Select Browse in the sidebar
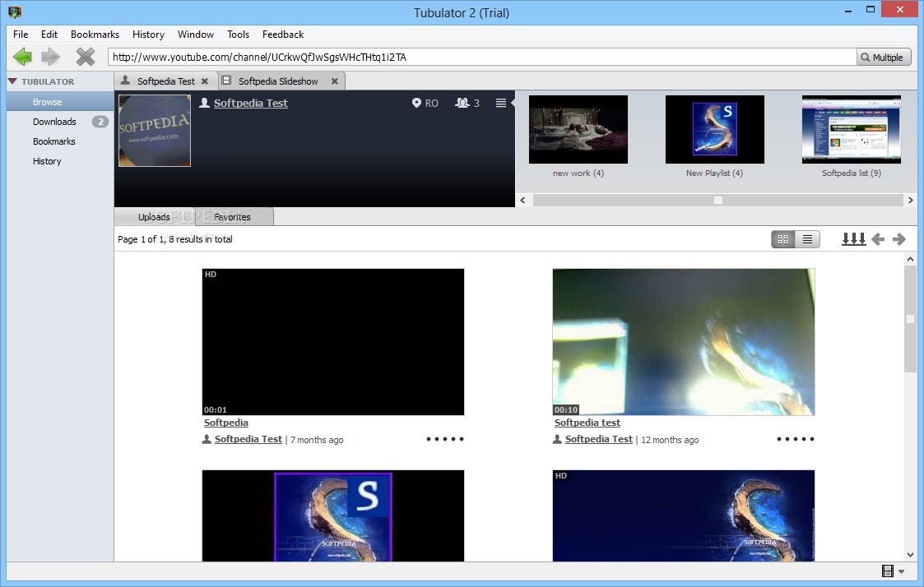 (x=60, y=102)
